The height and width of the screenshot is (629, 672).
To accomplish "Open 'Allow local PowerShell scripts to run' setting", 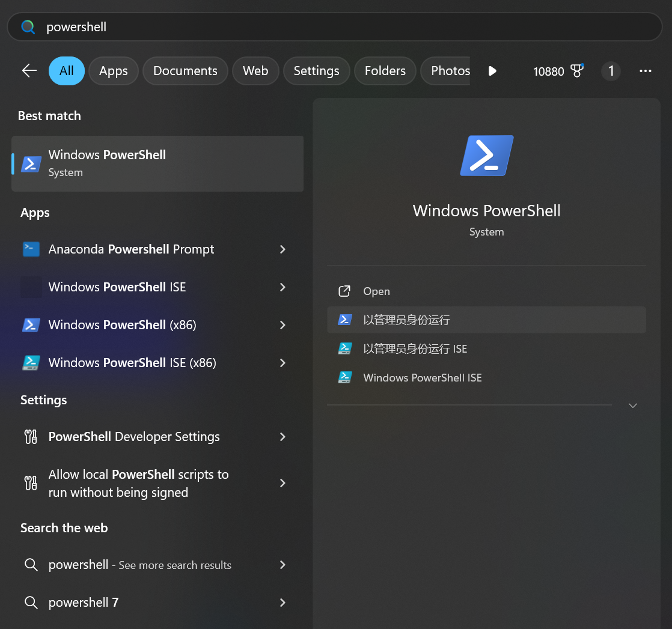I will point(138,482).
